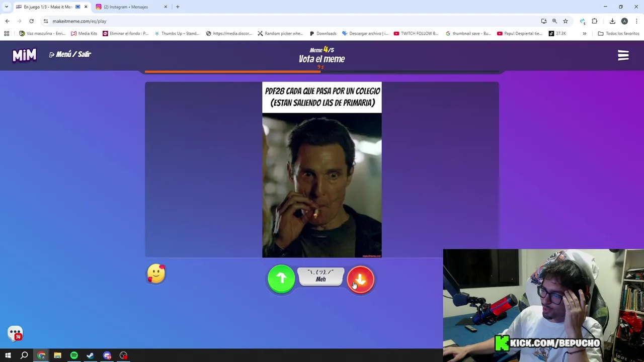
Task: Click the blue extension icon in Chrome's toolbar
Action: [582, 21]
